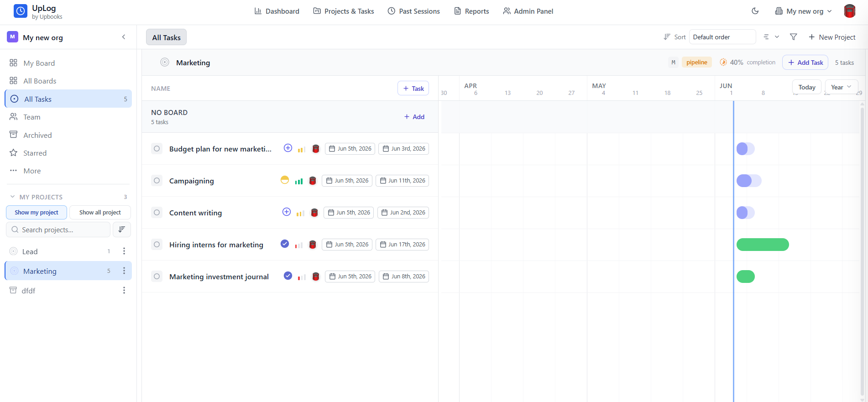Click the project sort order icon
This screenshot has height=402, width=868.
tap(122, 230)
